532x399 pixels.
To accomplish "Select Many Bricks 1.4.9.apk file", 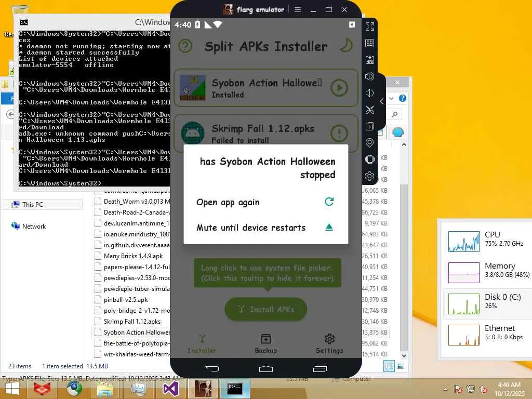I will (x=133, y=256).
